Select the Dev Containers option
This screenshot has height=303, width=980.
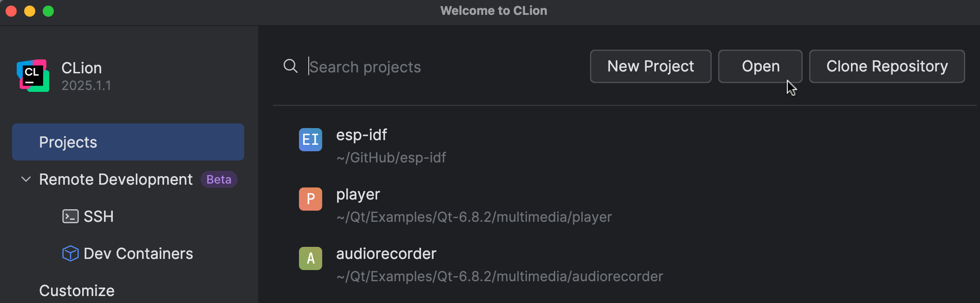[x=138, y=253]
